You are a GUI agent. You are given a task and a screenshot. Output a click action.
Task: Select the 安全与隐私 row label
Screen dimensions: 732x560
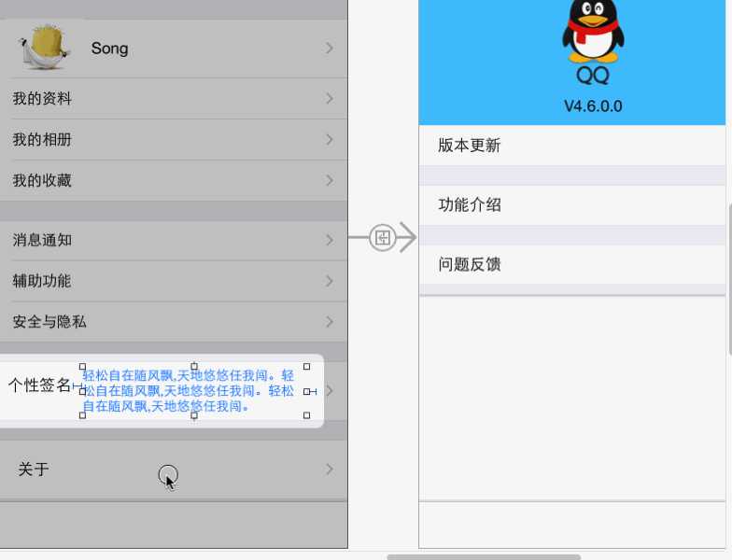[49, 321]
